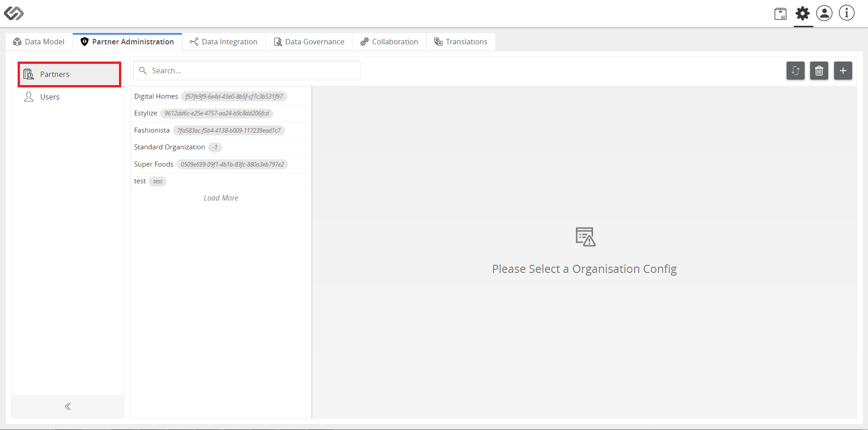Click Standard Organization -1 tag
868x430 pixels.
215,147
